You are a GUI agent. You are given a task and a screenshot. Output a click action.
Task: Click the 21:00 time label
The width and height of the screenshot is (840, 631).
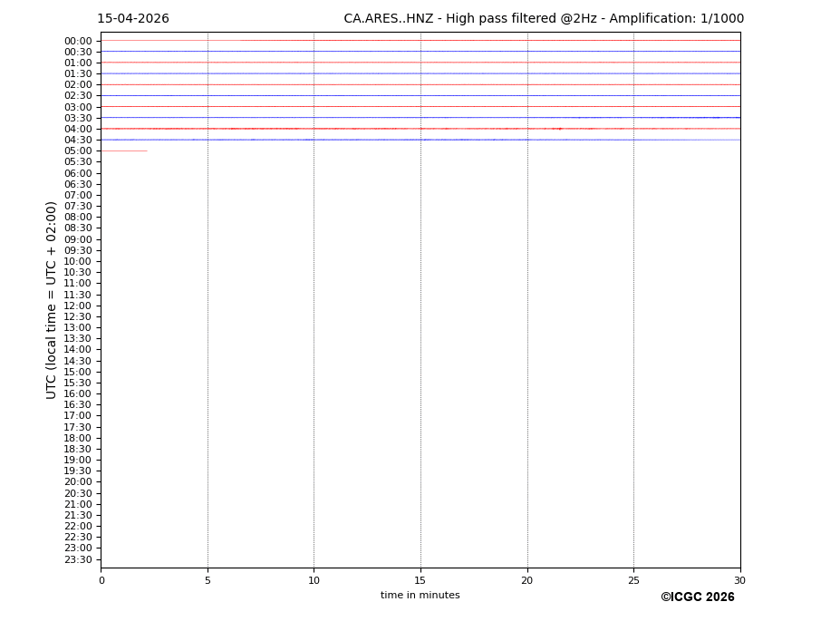(x=78, y=504)
